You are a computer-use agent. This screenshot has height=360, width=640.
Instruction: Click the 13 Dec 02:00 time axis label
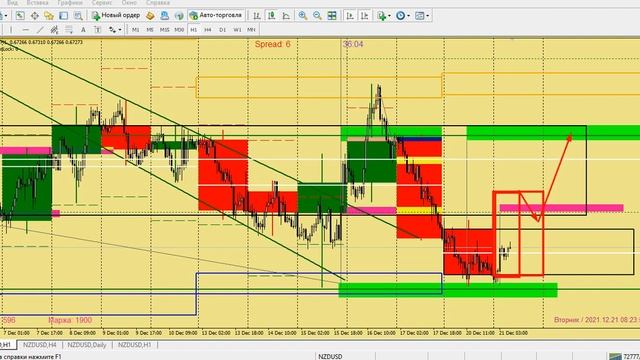(216, 333)
